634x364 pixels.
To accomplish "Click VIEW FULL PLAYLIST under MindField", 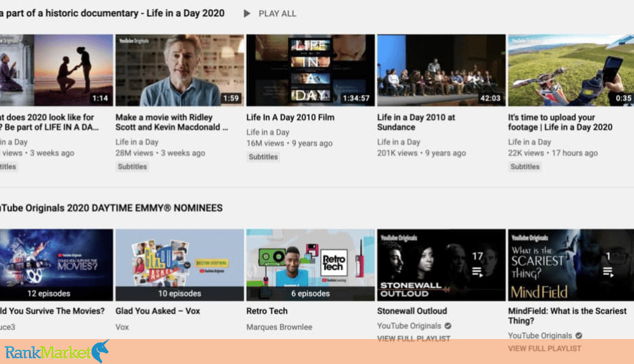I will (x=545, y=348).
